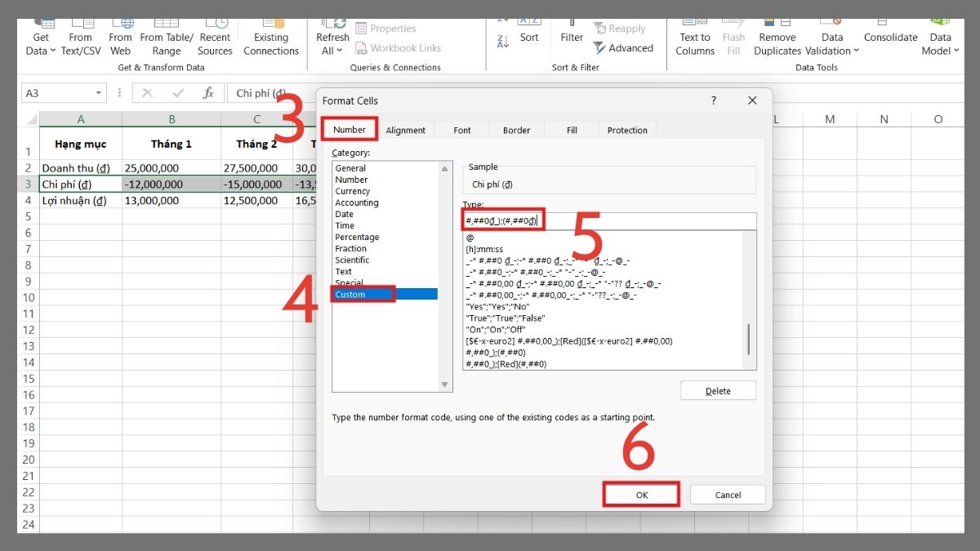
Task: Switch to the Border tab
Action: (x=515, y=130)
